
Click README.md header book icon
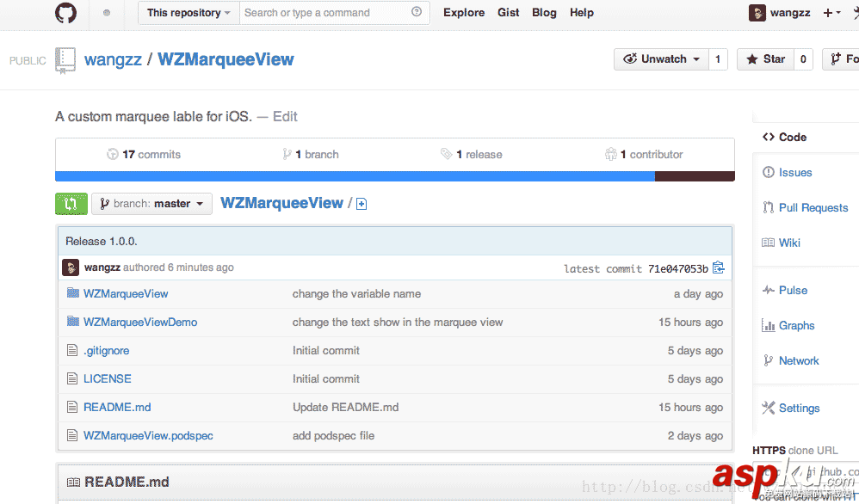[73, 482]
